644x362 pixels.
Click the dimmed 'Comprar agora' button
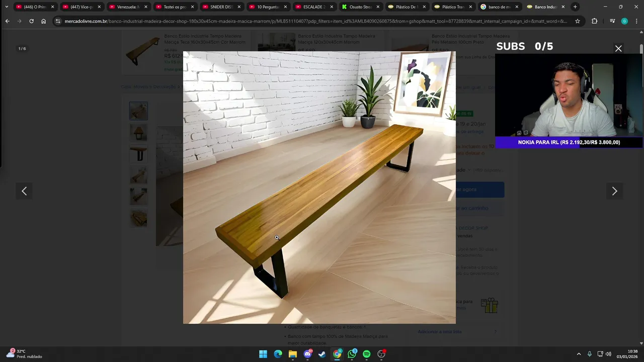pos(480,190)
